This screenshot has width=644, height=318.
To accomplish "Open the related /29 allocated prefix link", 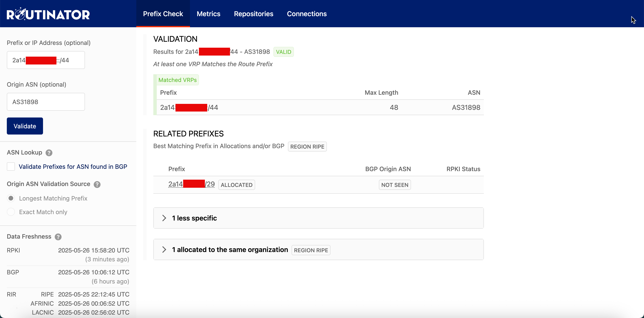I will [x=191, y=184].
